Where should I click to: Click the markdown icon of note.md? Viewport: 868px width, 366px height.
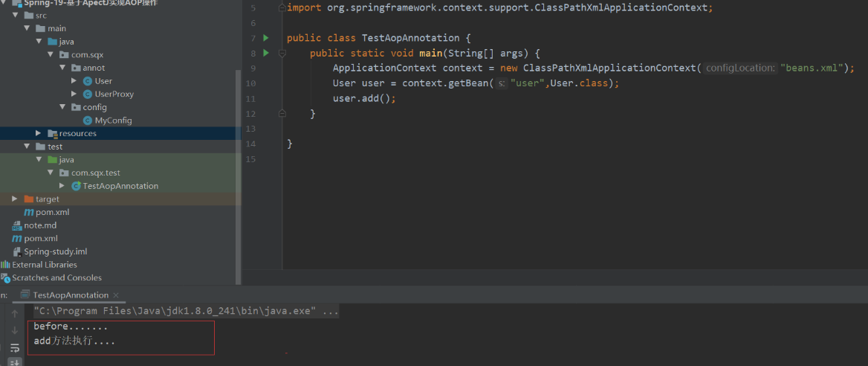click(x=17, y=225)
